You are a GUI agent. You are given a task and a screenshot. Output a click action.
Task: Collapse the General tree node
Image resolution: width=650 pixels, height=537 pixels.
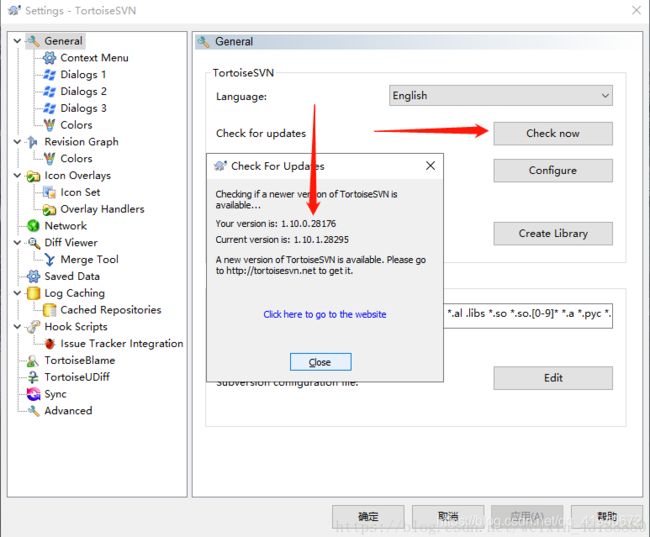(x=17, y=41)
